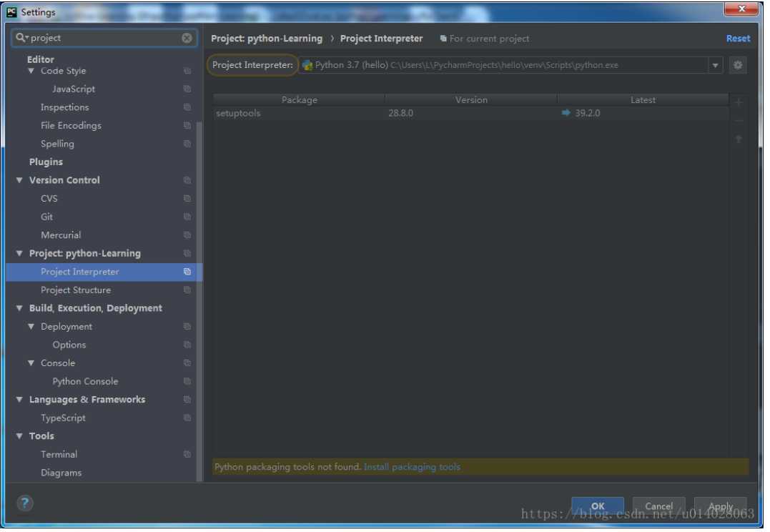Click the Apply button
770x532 pixels.
[721, 506]
